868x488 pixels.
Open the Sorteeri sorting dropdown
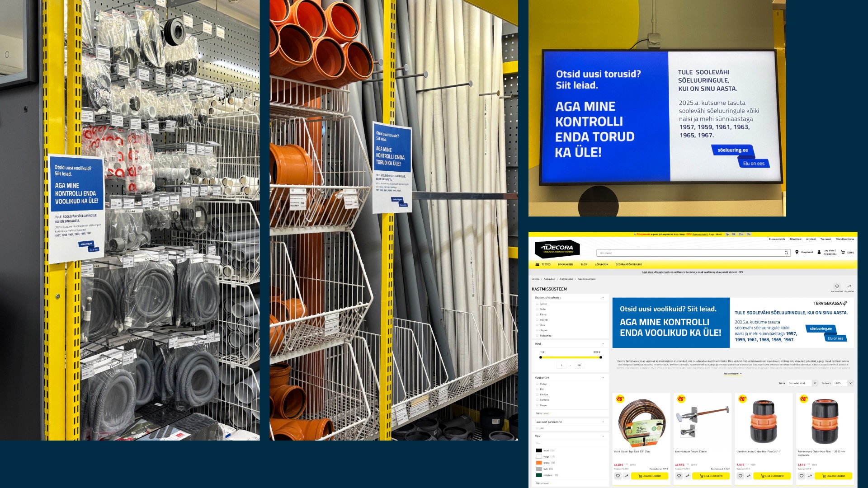pos(843,383)
